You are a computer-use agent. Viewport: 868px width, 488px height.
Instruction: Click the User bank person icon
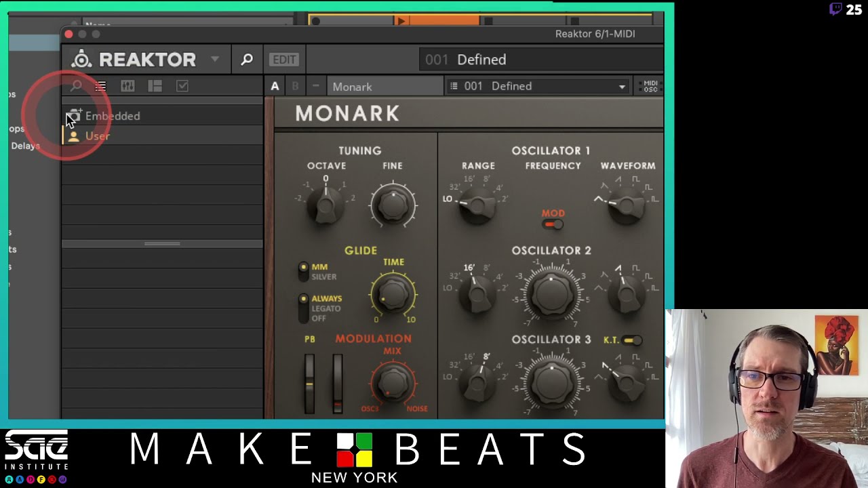73,136
